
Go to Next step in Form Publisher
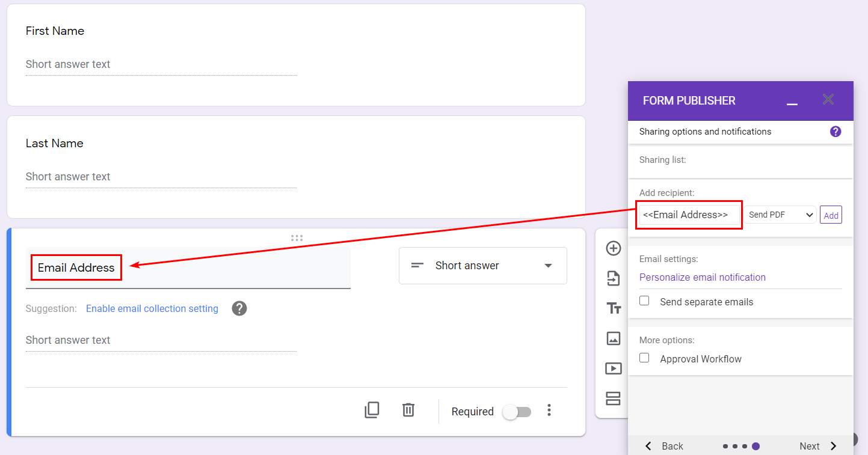pyautogui.click(x=819, y=446)
